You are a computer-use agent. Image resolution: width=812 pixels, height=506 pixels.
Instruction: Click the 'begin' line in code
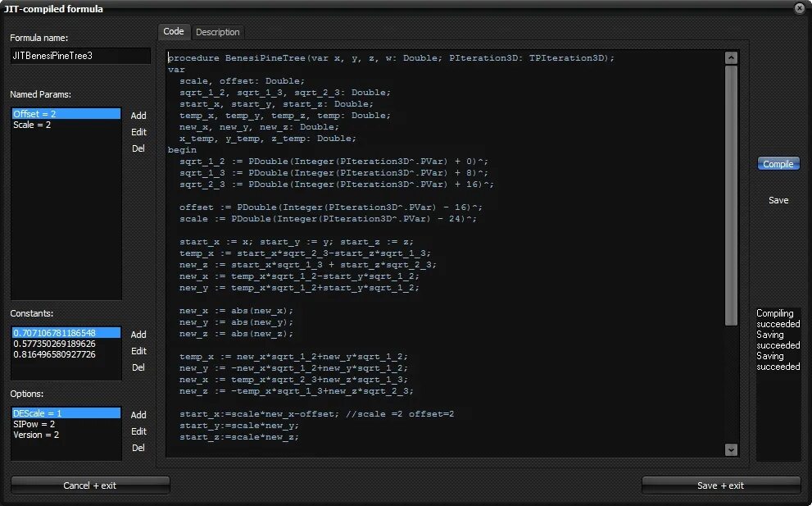(x=182, y=150)
